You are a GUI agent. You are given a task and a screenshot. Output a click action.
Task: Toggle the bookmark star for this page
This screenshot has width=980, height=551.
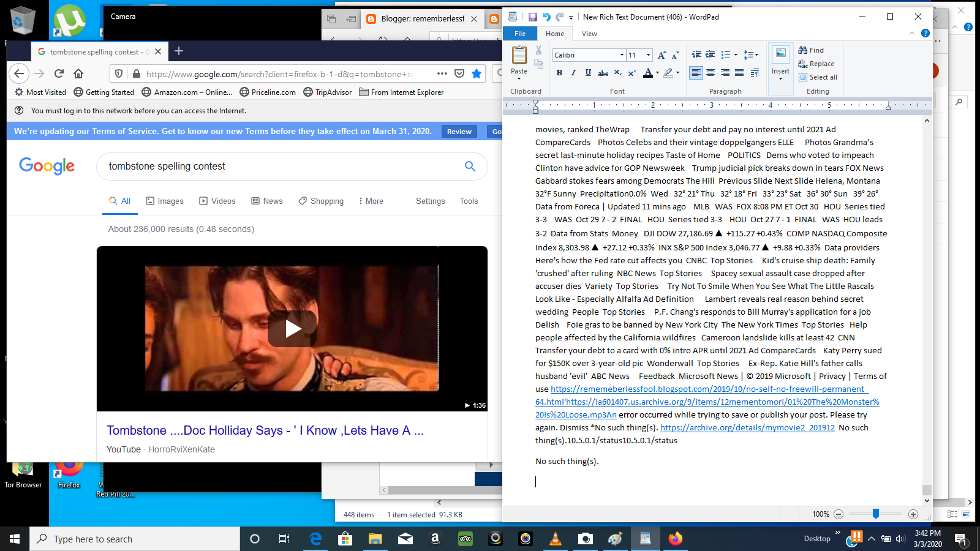tap(477, 73)
